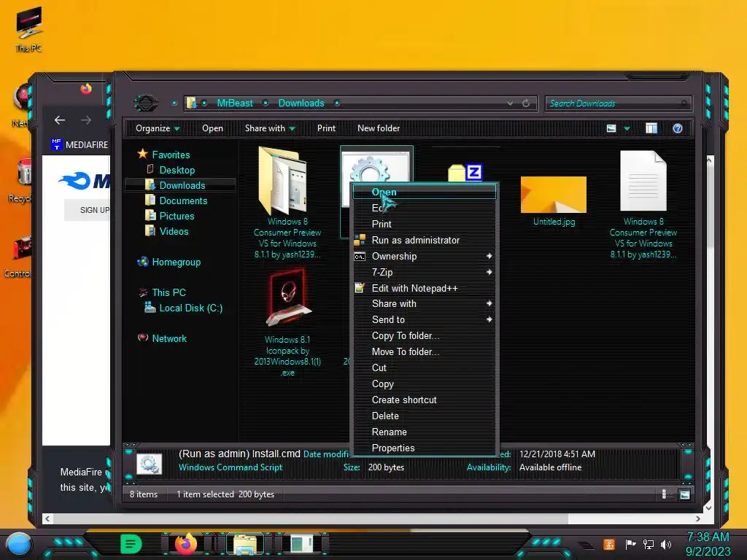Select the Windows 8 Consumer Preview folder
This screenshot has width=747, height=560.
coord(287,203)
